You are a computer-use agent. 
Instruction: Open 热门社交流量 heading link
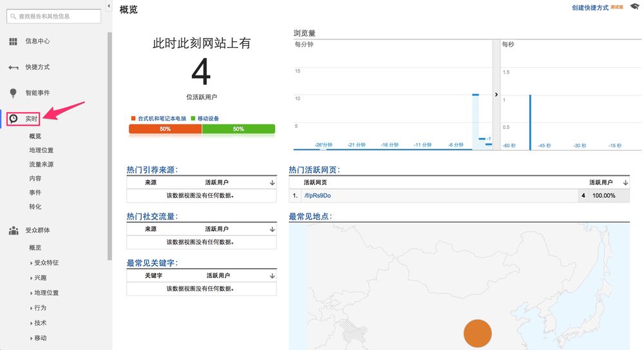tap(152, 217)
